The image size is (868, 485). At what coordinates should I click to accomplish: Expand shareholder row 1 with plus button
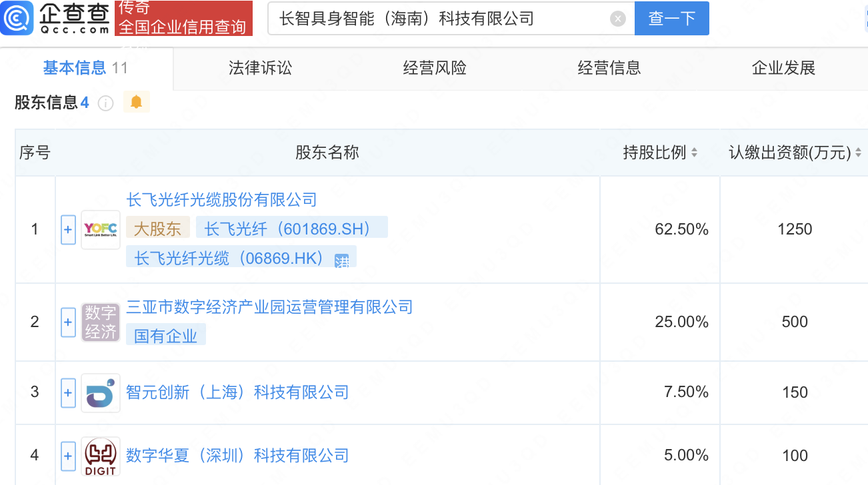(68, 230)
